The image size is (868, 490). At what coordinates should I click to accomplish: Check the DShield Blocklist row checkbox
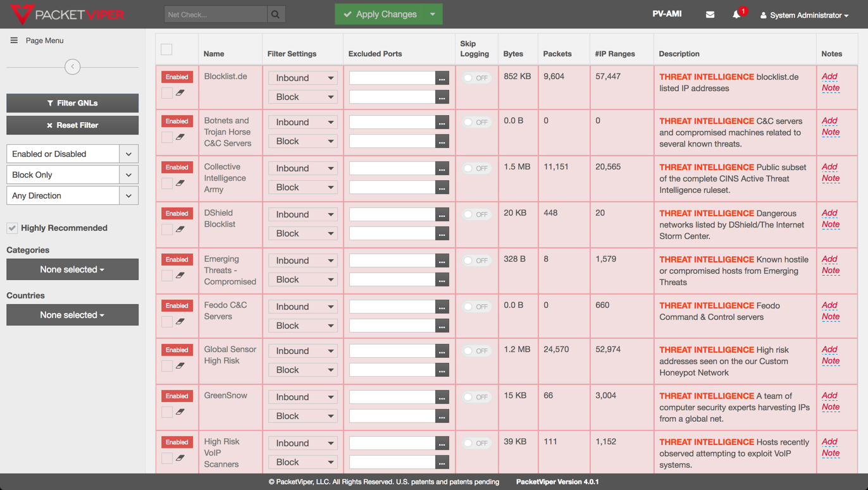pyautogui.click(x=167, y=230)
